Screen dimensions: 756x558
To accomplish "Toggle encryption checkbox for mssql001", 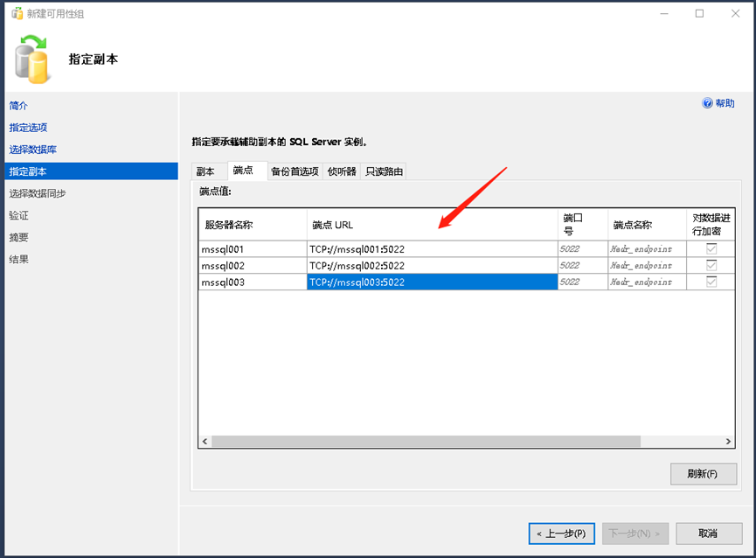I will (711, 249).
